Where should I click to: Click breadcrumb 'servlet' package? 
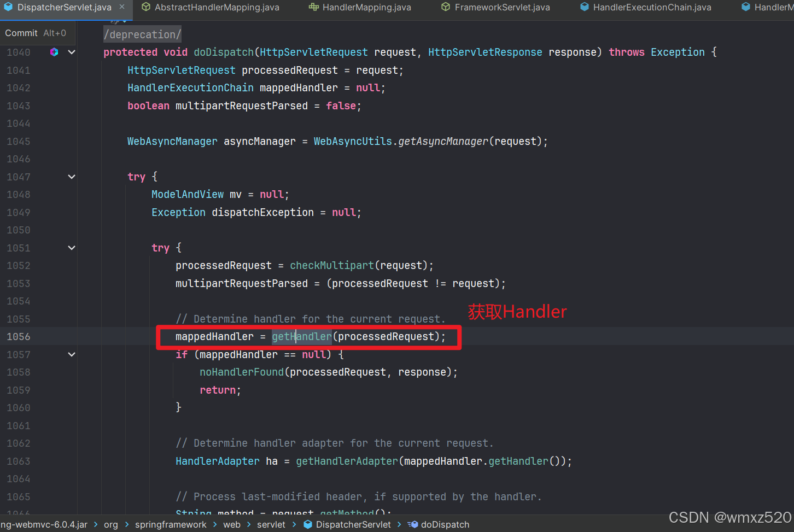point(271,524)
